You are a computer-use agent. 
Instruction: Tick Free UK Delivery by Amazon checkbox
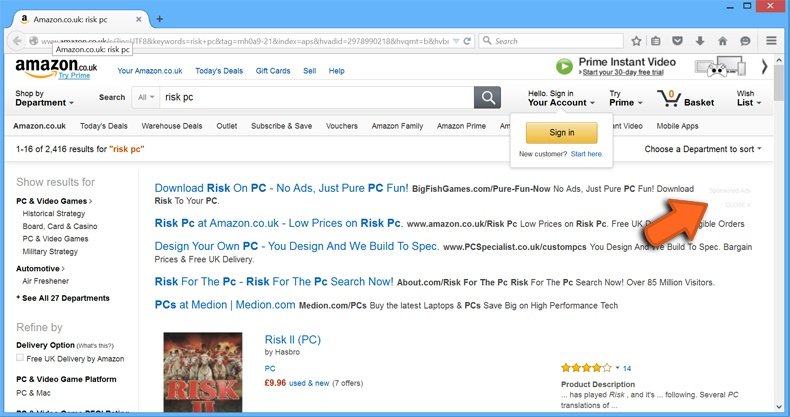(20, 358)
